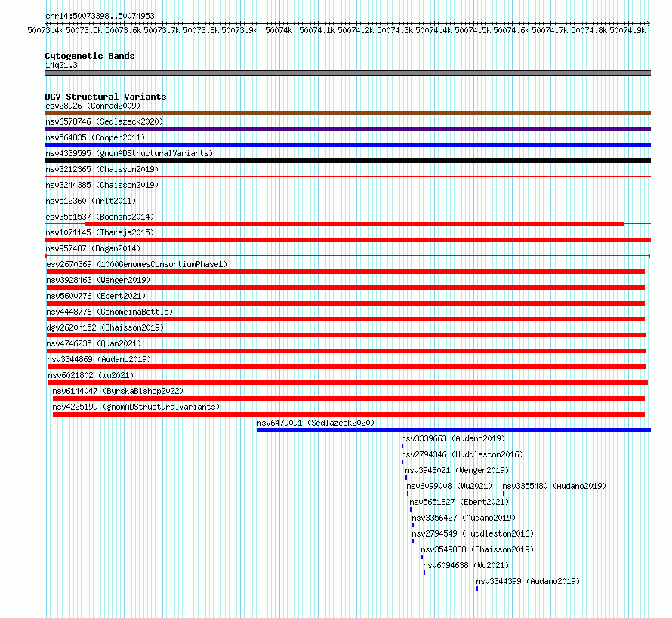Open nsv564835 (Cooper2011) variant label
The height and width of the screenshot is (618, 672).
coord(95,137)
